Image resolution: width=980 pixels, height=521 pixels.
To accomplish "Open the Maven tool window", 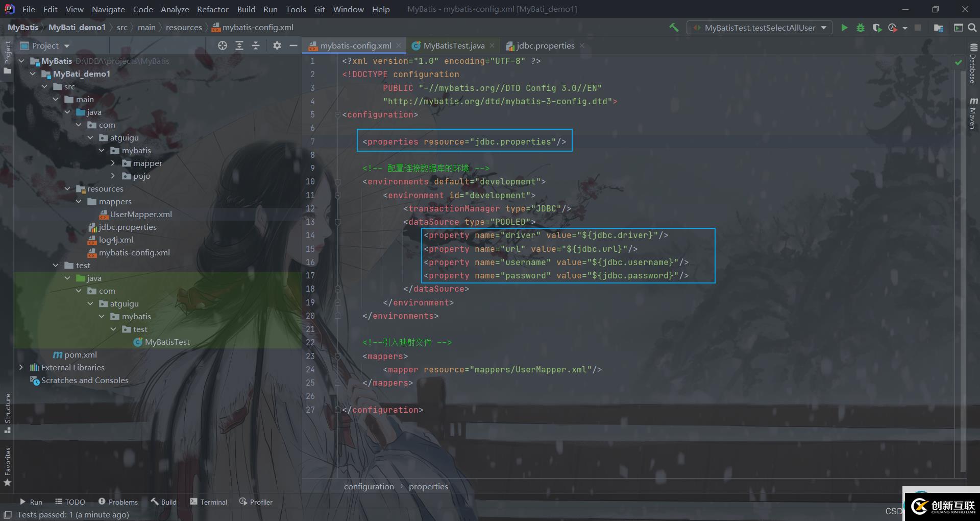I will pyautogui.click(x=973, y=113).
